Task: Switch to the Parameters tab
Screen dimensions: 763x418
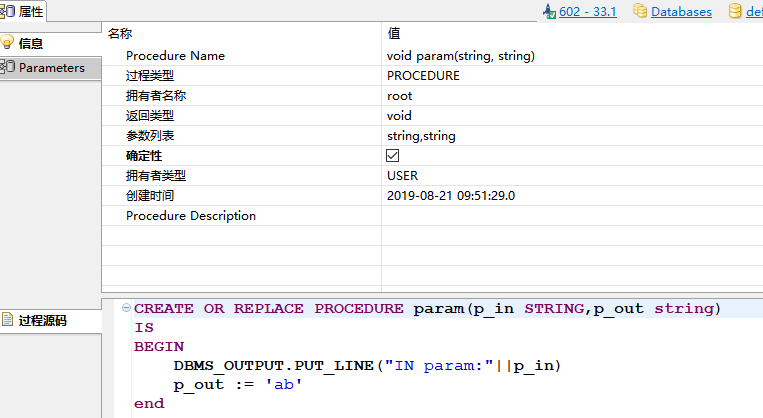Action: tap(51, 68)
